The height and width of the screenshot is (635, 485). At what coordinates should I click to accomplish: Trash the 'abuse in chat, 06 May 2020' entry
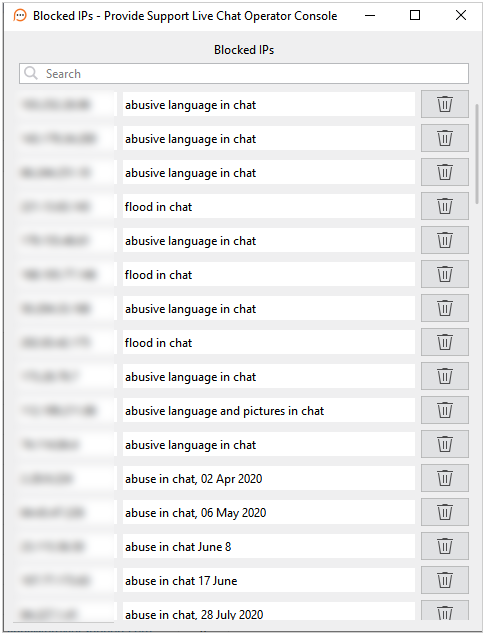tap(445, 512)
